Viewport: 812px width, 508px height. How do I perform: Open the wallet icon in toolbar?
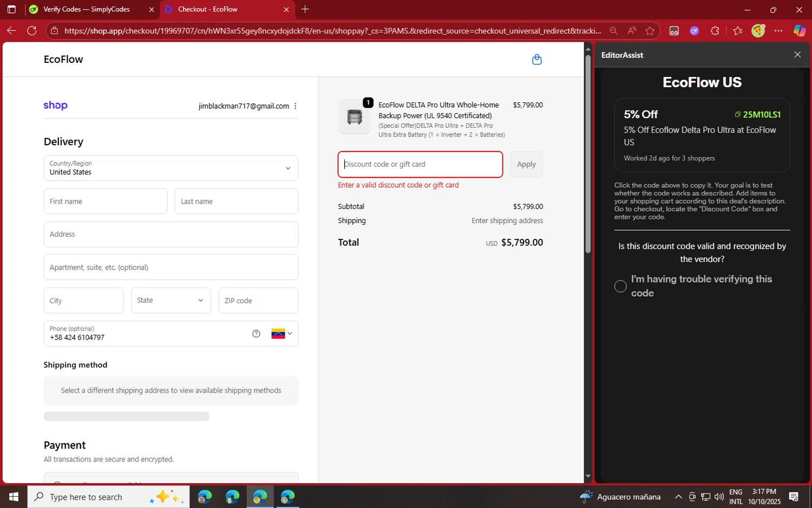pos(674,31)
